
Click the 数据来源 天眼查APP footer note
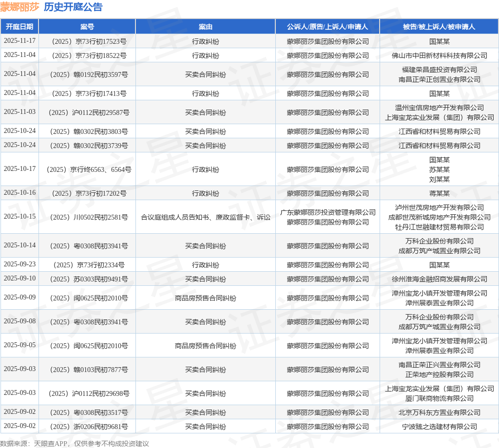75,443
